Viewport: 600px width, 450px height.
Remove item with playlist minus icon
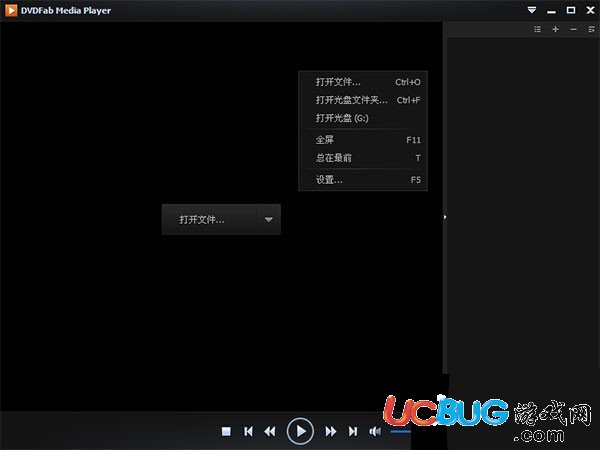point(574,29)
